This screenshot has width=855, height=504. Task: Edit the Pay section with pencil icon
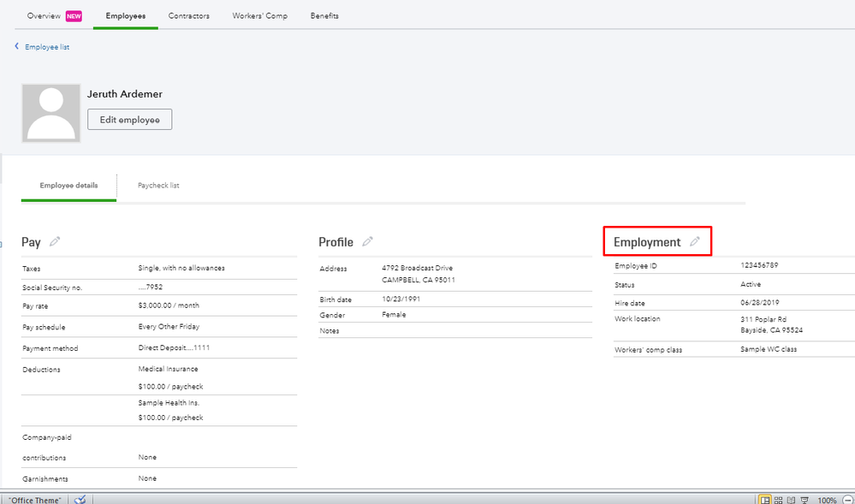55,241
